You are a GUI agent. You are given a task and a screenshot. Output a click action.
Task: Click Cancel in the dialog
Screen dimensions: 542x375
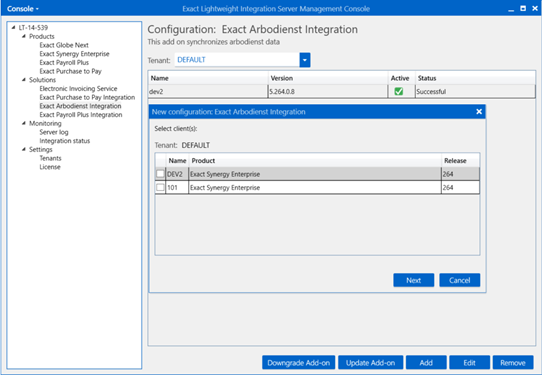point(459,280)
